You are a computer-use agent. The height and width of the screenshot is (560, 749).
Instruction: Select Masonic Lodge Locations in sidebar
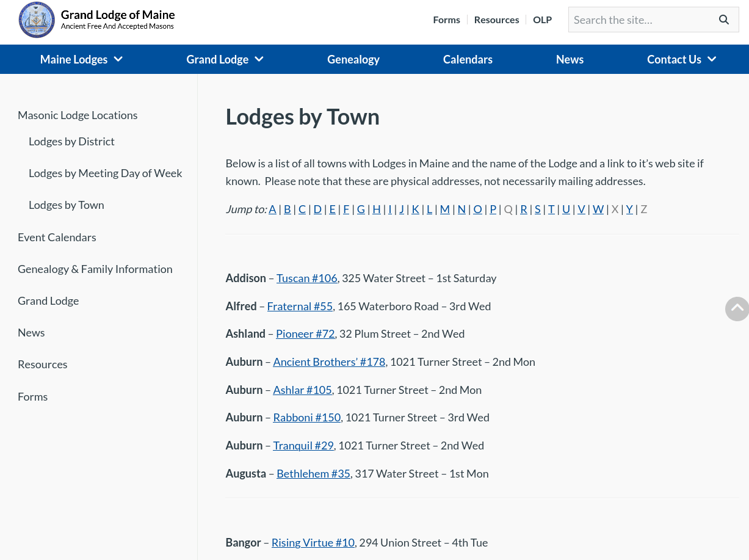coord(78,115)
